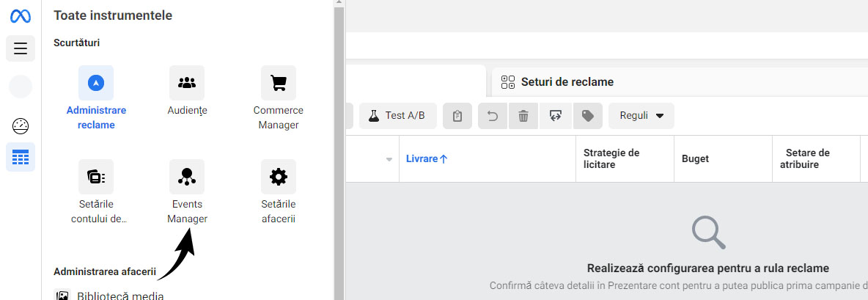Click the trash delete icon
This screenshot has height=300, width=868.
click(x=523, y=116)
